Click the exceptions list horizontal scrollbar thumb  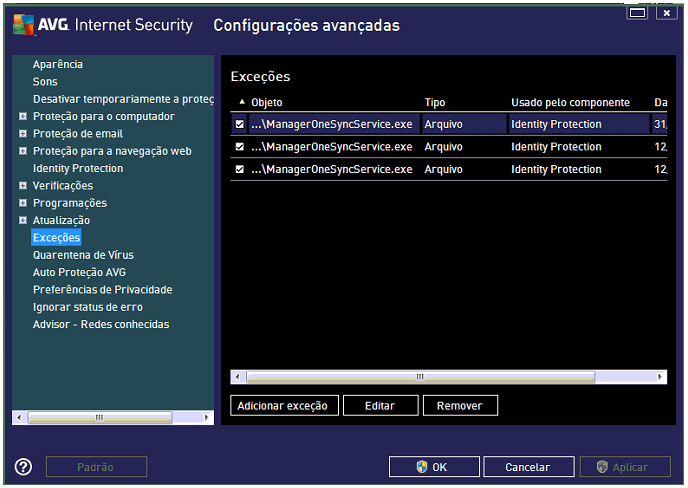pyautogui.click(x=420, y=377)
